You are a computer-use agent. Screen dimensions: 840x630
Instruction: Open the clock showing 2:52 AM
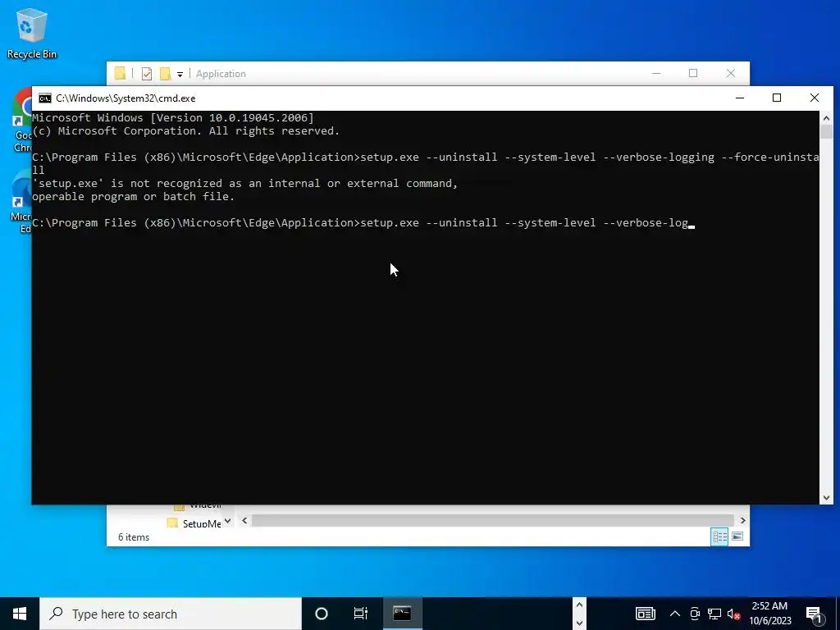pos(769,614)
